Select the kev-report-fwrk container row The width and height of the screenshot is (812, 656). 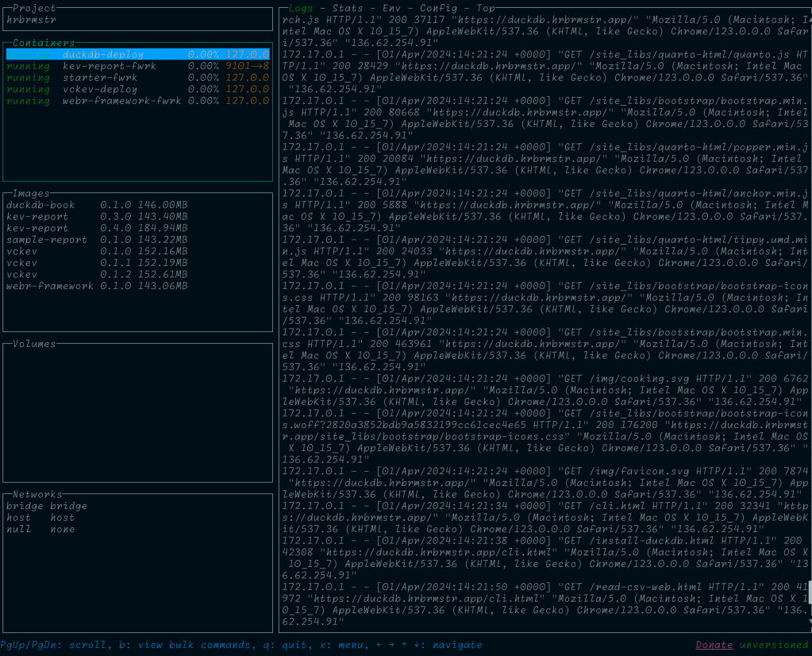109,67
